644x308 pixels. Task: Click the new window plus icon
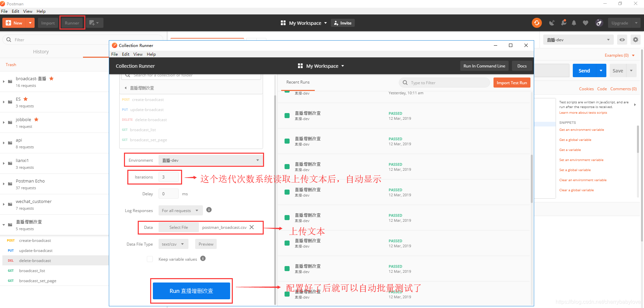94,23
